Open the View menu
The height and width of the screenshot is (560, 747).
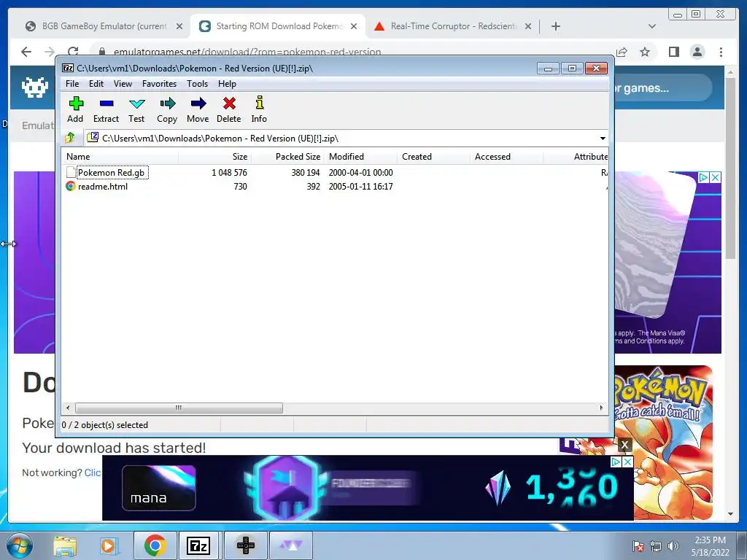[123, 84]
